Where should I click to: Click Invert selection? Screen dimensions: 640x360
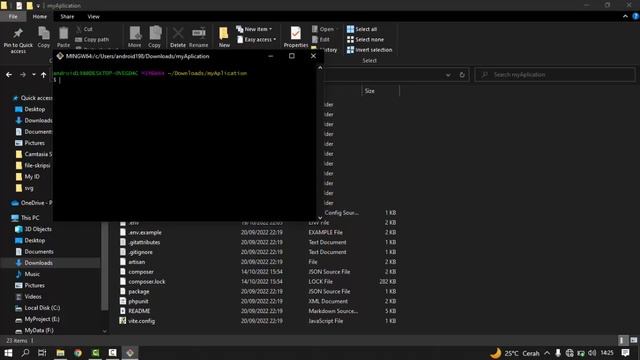click(x=369, y=50)
